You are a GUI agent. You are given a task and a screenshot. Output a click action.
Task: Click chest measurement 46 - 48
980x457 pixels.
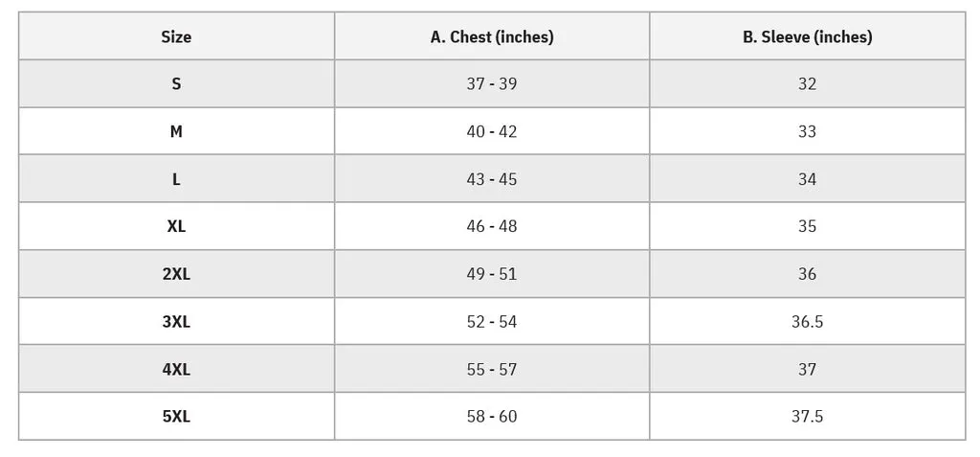pyautogui.click(x=492, y=226)
